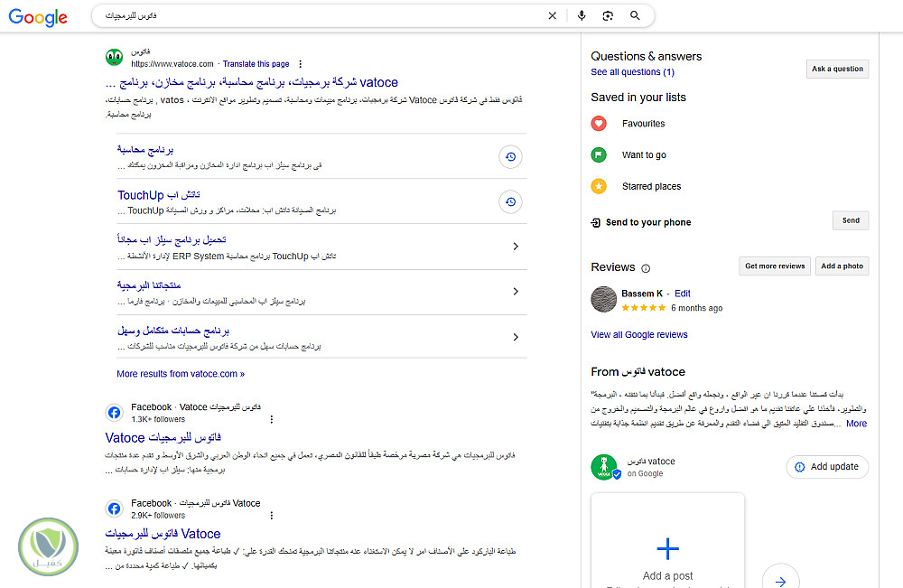Screen dimensions: 903x588
Task: Click Reviews info icon
Action: [646, 268]
